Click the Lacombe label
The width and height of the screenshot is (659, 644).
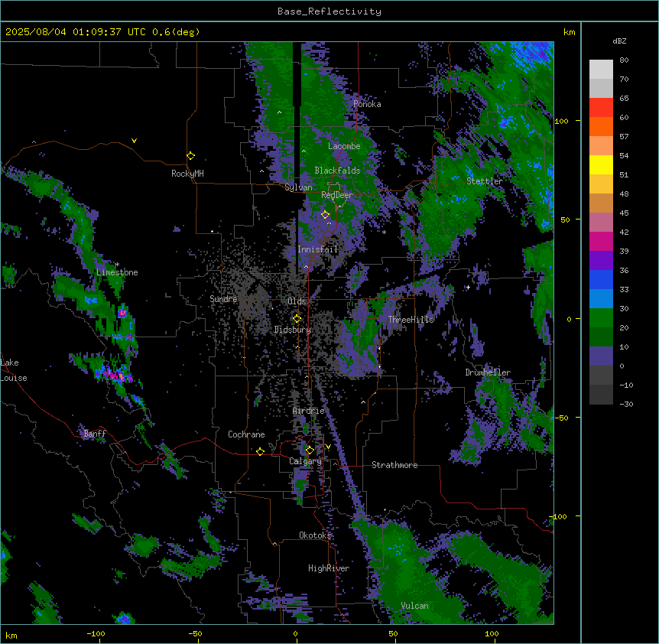point(344,146)
